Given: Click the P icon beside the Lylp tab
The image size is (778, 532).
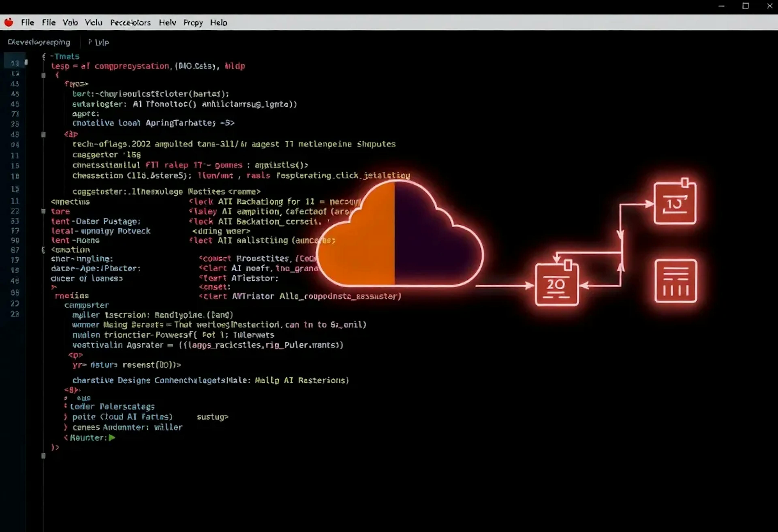Looking at the screenshot, I should (x=90, y=42).
